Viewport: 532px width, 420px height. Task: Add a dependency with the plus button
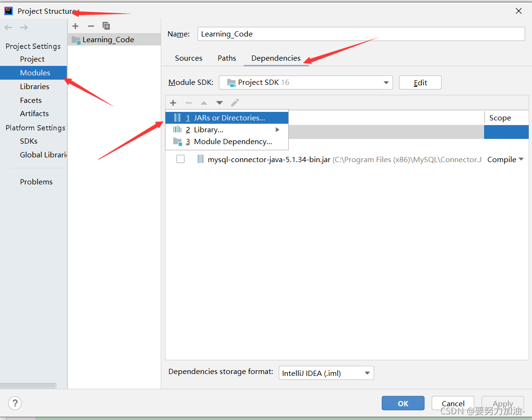coord(173,103)
